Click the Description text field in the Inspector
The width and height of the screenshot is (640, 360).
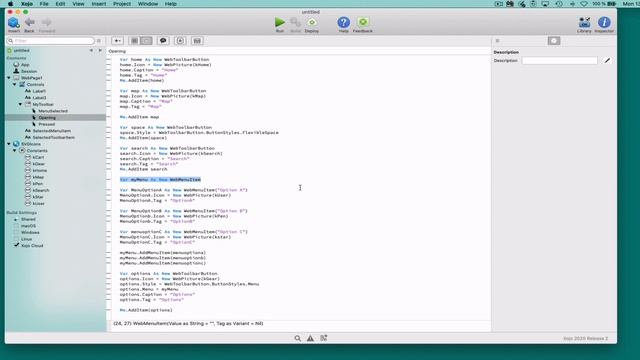pos(559,60)
